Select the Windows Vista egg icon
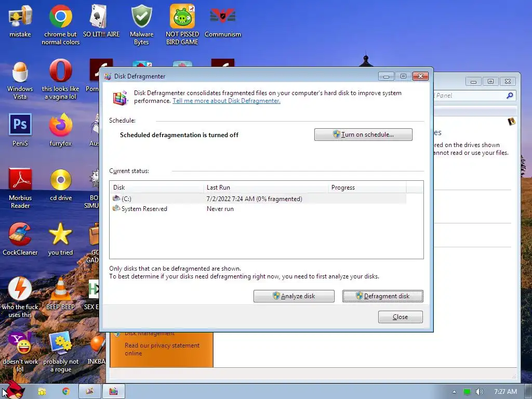532x399 pixels. [20, 80]
